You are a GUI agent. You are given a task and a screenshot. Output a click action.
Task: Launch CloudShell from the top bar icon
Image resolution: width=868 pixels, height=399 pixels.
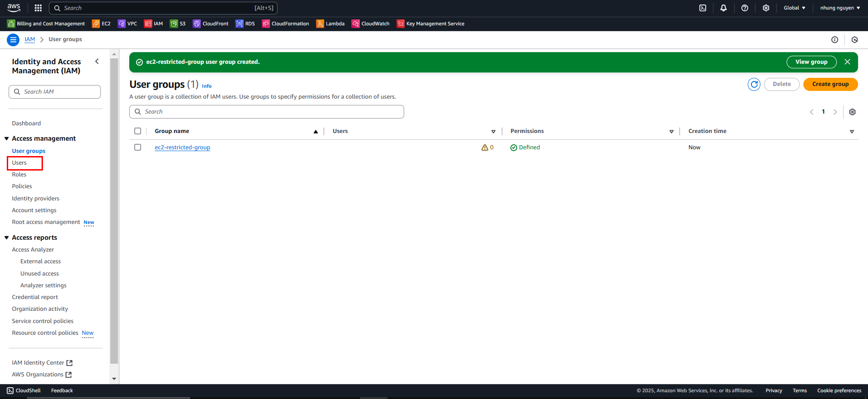click(703, 8)
